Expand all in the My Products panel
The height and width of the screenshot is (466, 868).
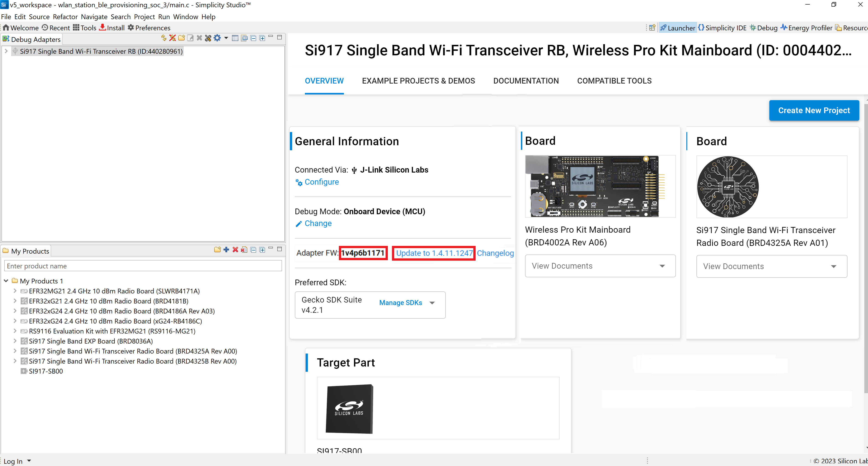tap(262, 250)
